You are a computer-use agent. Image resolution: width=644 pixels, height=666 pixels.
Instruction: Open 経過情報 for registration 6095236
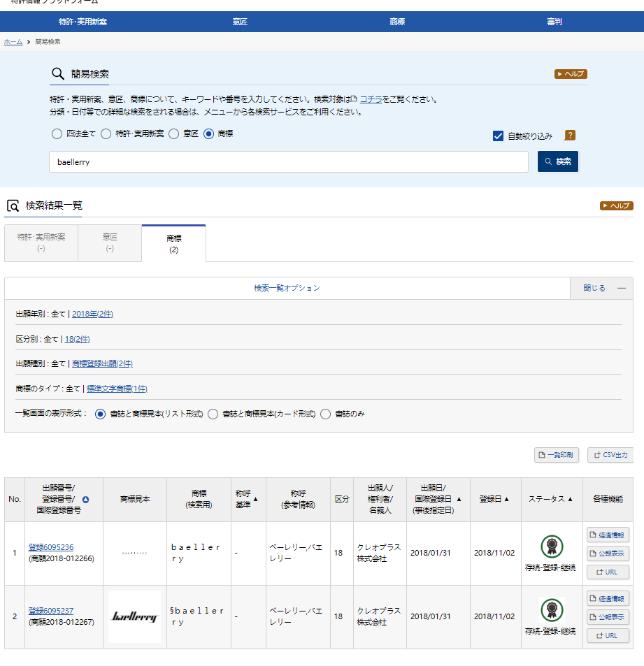[x=608, y=535]
